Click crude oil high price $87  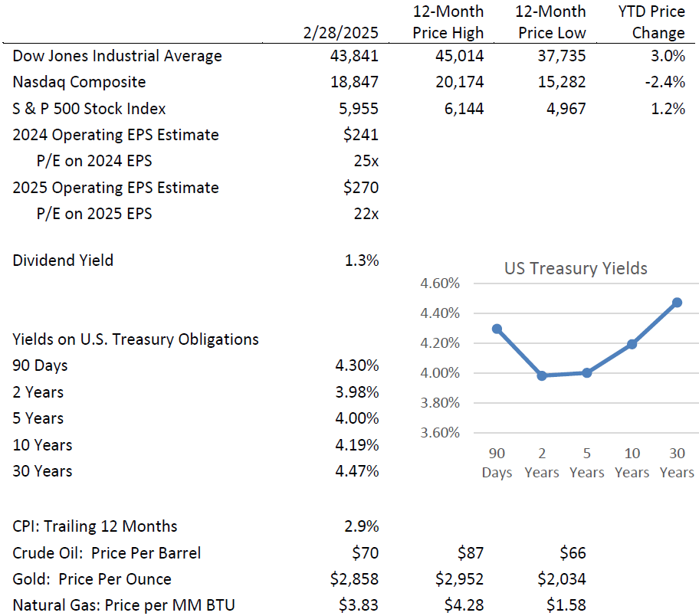471,553
